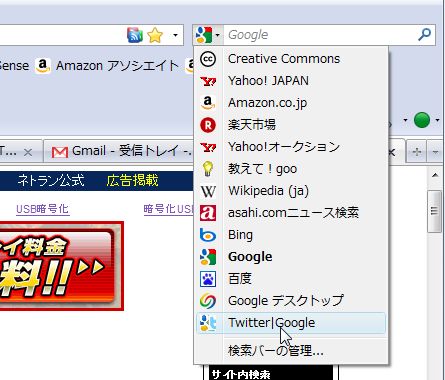Click the Yahoo! JAPAN red Y icon
445x380 pixels.
(208, 81)
